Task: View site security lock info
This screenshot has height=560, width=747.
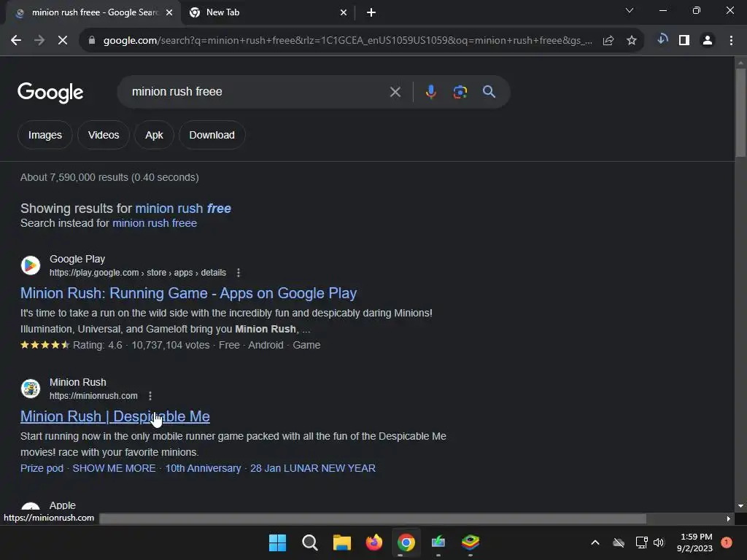Action: pyautogui.click(x=92, y=41)
